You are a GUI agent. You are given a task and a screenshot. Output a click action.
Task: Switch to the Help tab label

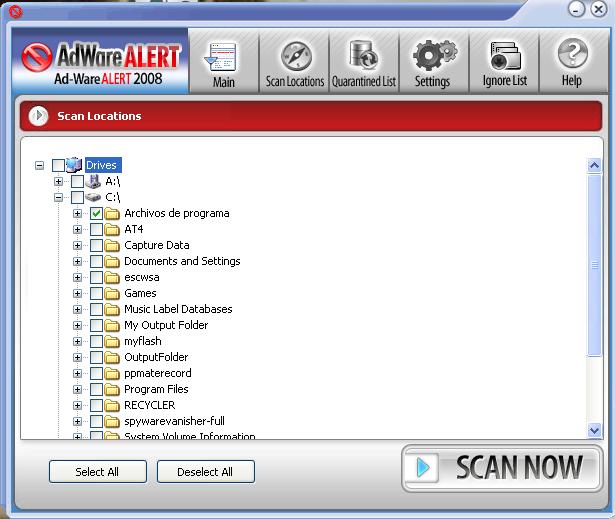pos(571,81)
